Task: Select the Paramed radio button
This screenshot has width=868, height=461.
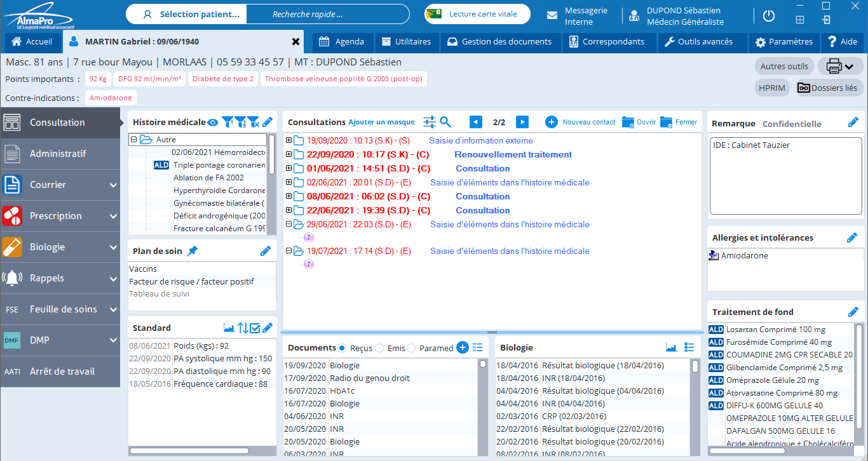Action: coord(411,348)
